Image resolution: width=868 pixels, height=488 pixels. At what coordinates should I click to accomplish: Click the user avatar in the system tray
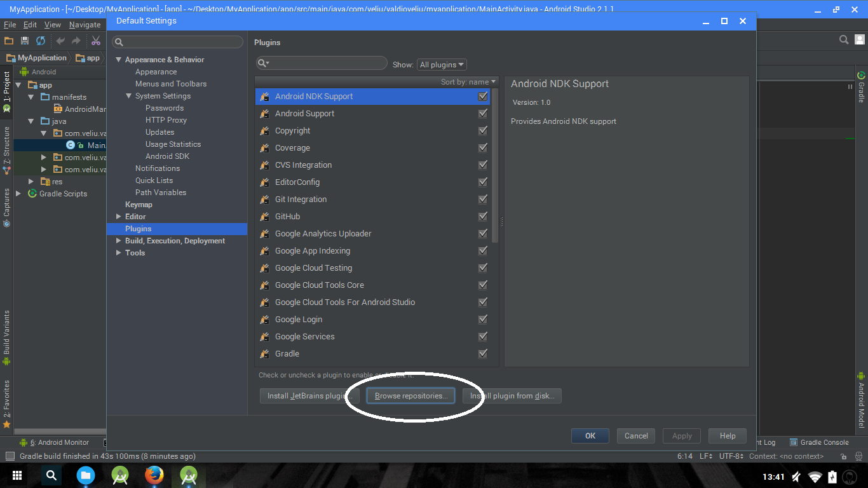[850, 477]
